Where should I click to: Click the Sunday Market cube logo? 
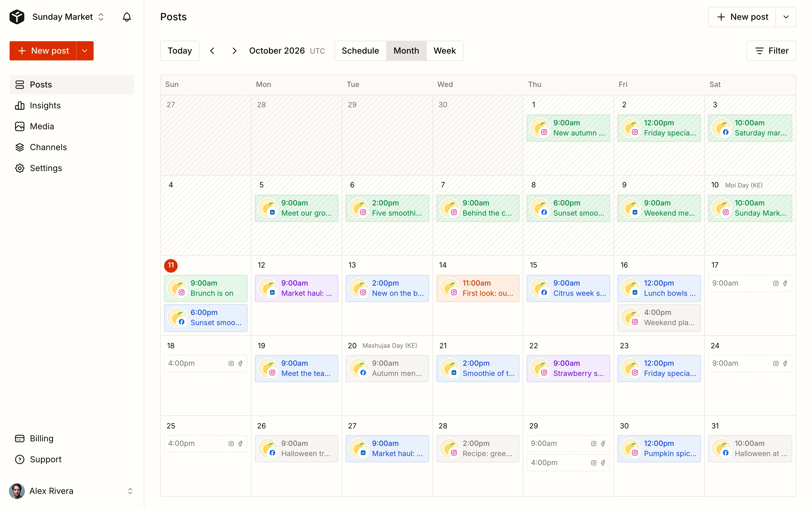[17, 17]
